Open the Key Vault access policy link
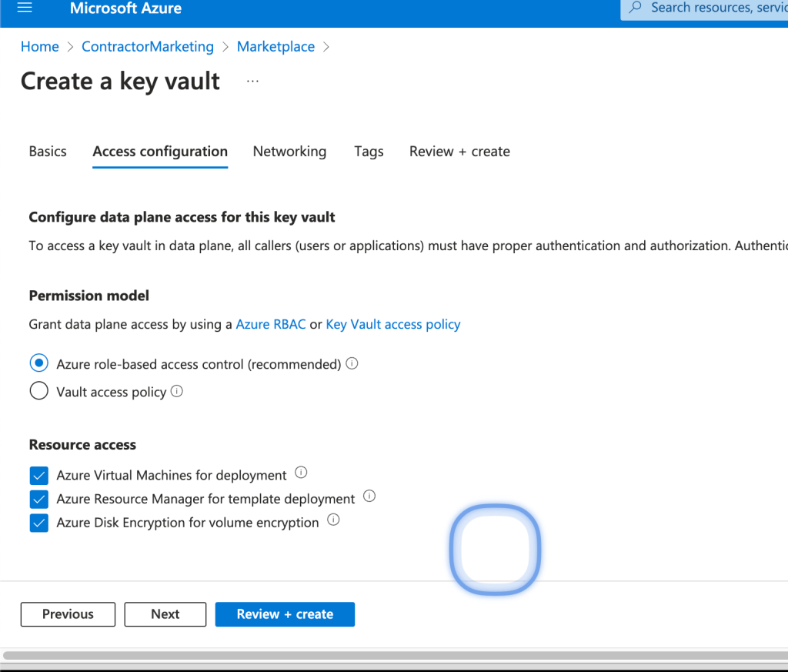788x672 pixels. [x=393, y=324]
